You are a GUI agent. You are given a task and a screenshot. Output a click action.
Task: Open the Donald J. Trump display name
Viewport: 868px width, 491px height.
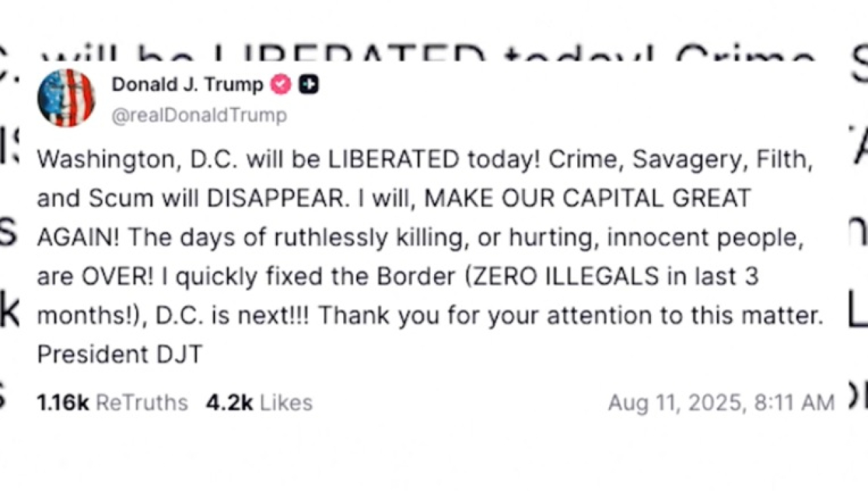coord(187,85)
